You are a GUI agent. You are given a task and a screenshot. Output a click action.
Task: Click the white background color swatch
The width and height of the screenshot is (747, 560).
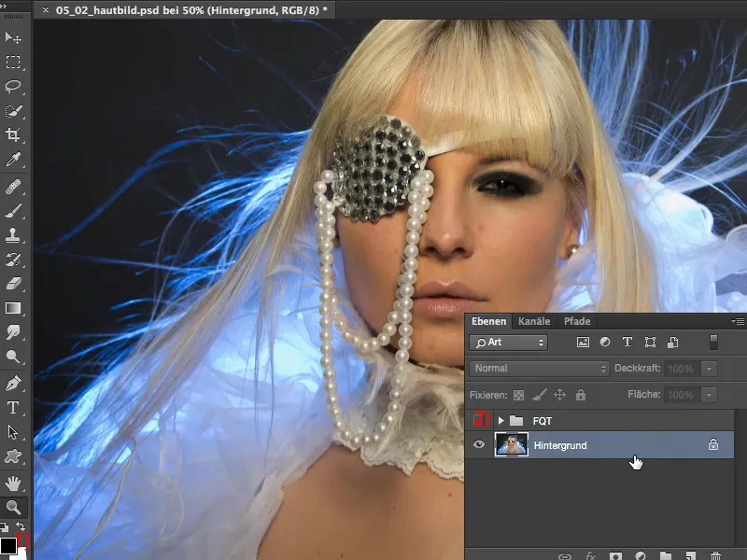tap(21, 554)
